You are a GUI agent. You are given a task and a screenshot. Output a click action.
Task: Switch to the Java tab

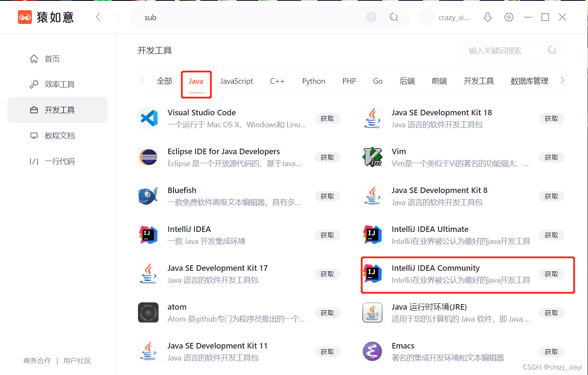pos(196,81)
